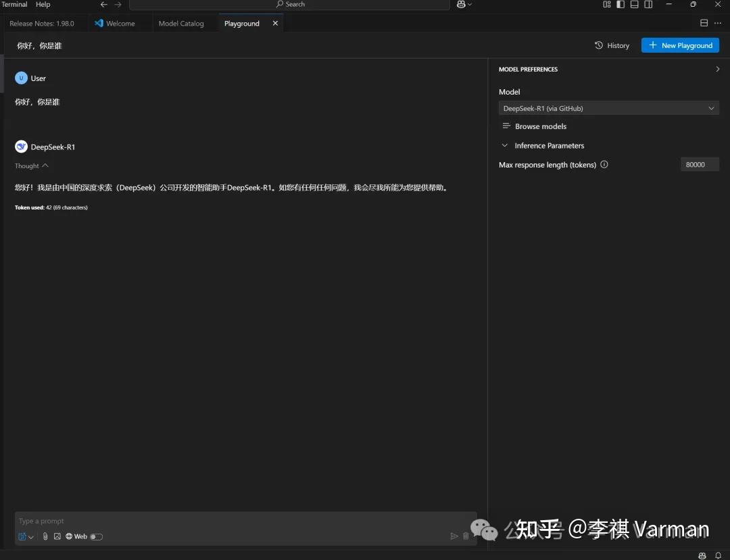The width and height of the screenshot is (730, 560).
Task: Toggle the secondary side bar layout icon
Action: click(x=648, y=4)
